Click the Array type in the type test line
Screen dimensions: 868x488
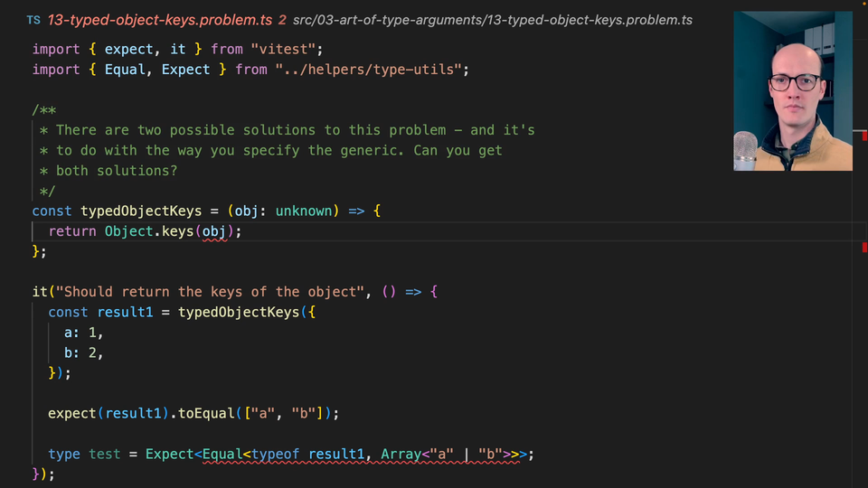point(401,454)
